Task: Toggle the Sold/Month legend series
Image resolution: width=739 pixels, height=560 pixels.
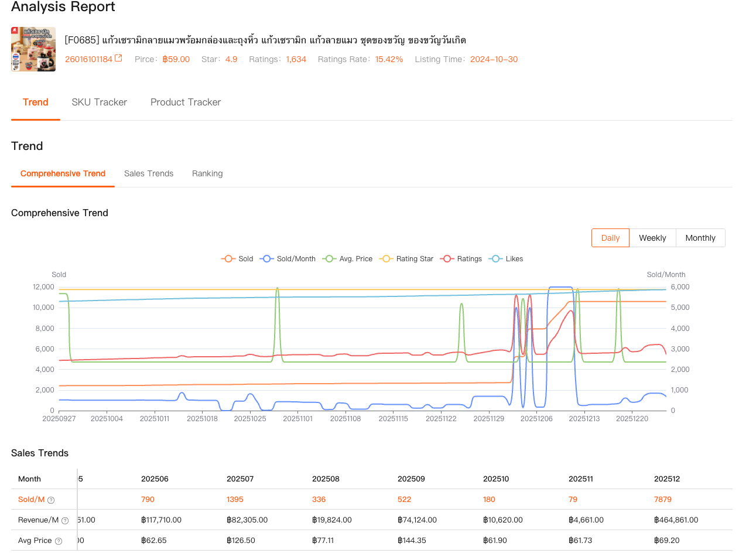Action: click(289, 259)
